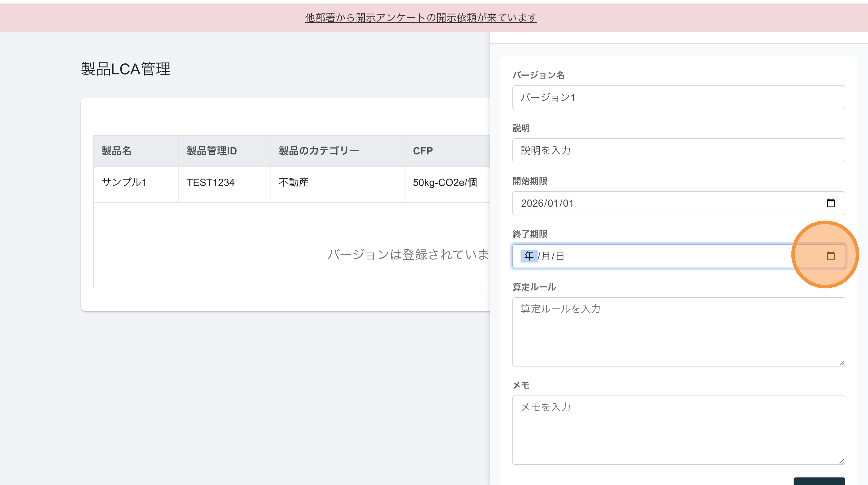Select the サンプル1 product row
The width and height of the screenshot is (868, 485).
124,182
